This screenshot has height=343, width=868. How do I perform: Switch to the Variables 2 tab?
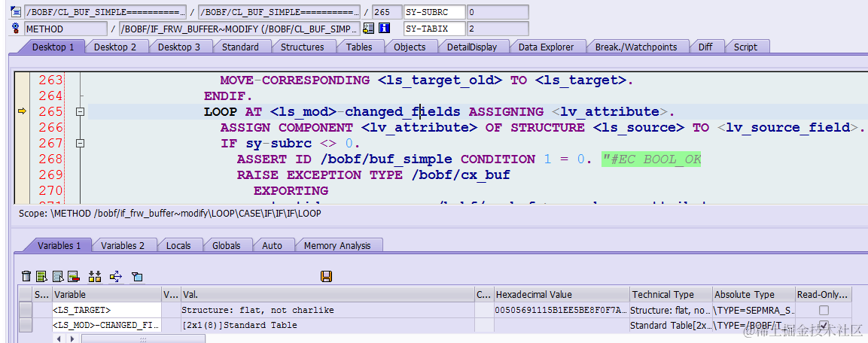point(123,245)
